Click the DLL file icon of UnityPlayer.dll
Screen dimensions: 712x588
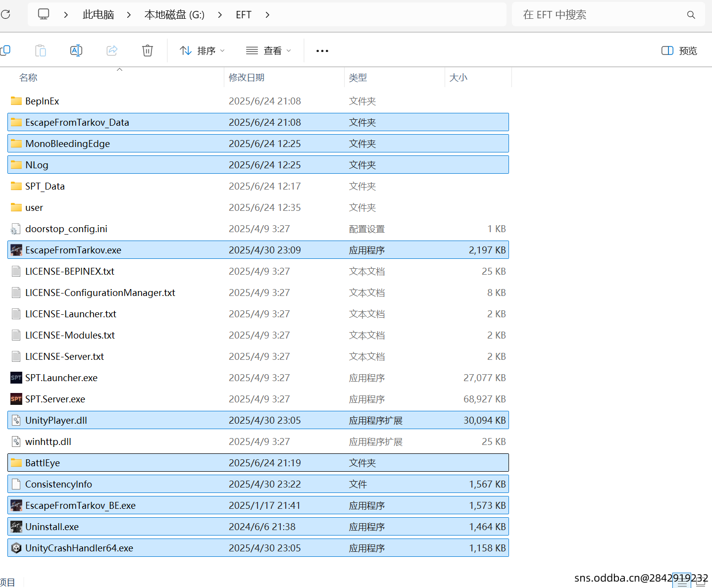(16, 420)
